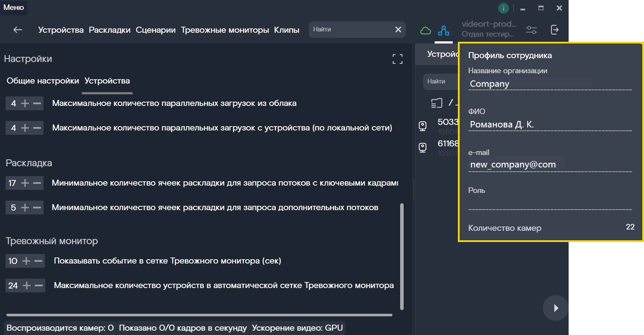This screenshot has width=644, height=335.
Task: Open Тревожные мониторы section
Action: click(x=225, y=30)
